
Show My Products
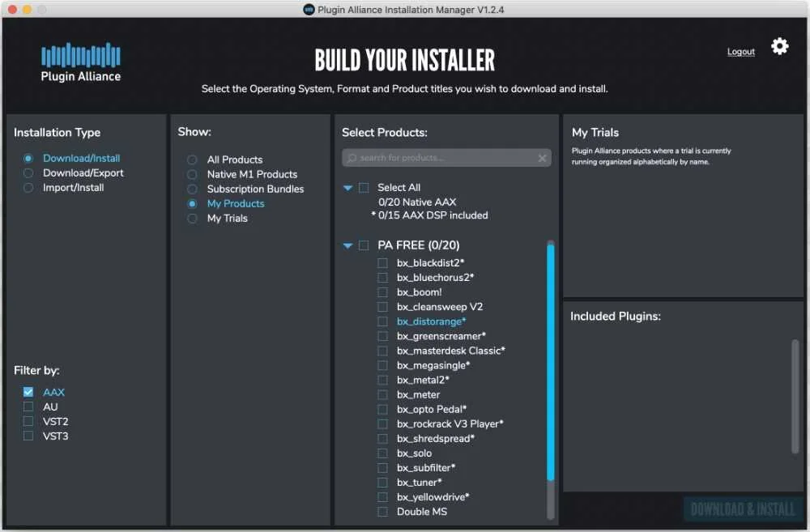(192, 203)
